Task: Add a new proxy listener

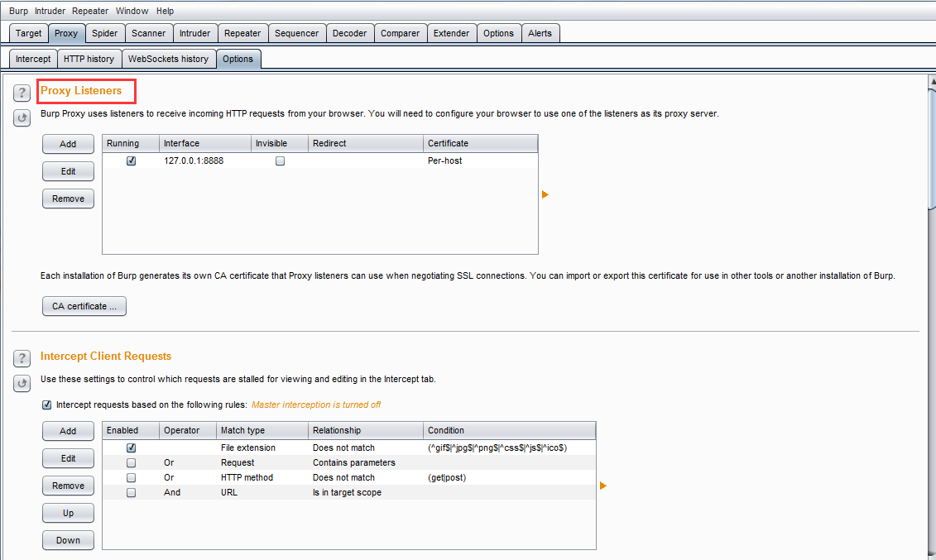Action: point(68,144)
